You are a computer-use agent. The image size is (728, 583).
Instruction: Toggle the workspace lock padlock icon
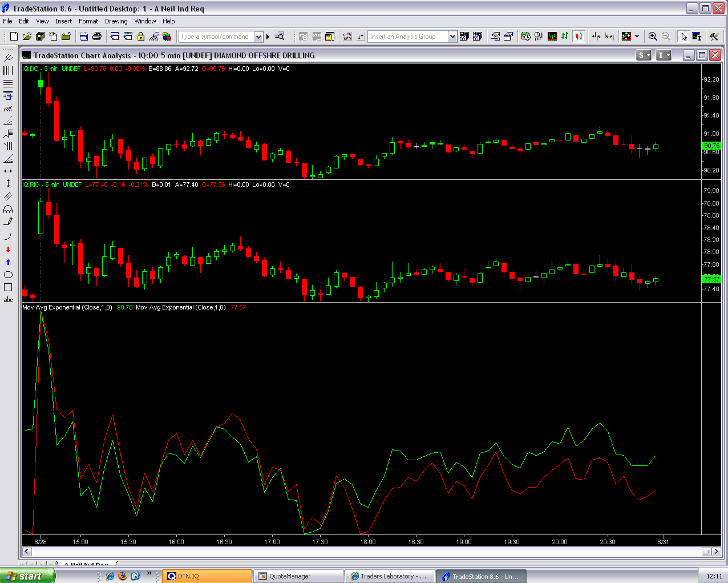point(141,37)
